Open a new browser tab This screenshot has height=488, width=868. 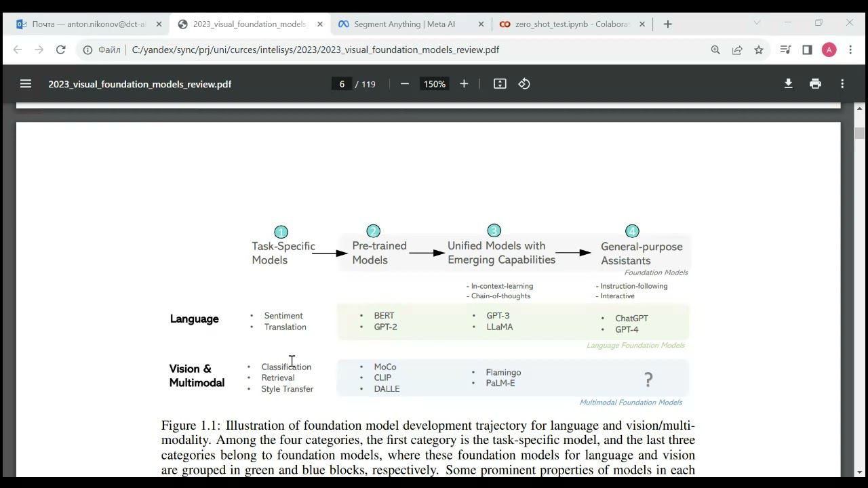(667, 24)
